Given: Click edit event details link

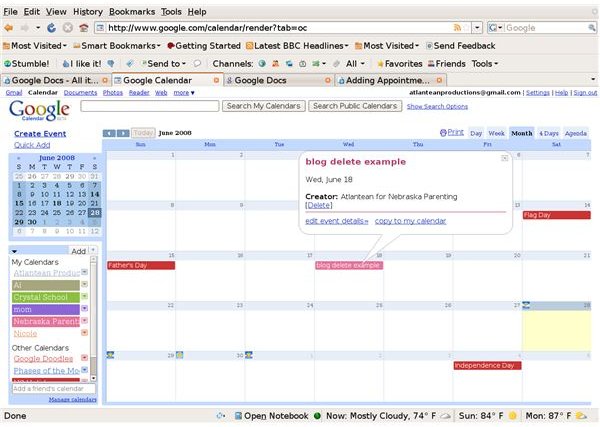Looking at the screenshot, I should [337, 221].
